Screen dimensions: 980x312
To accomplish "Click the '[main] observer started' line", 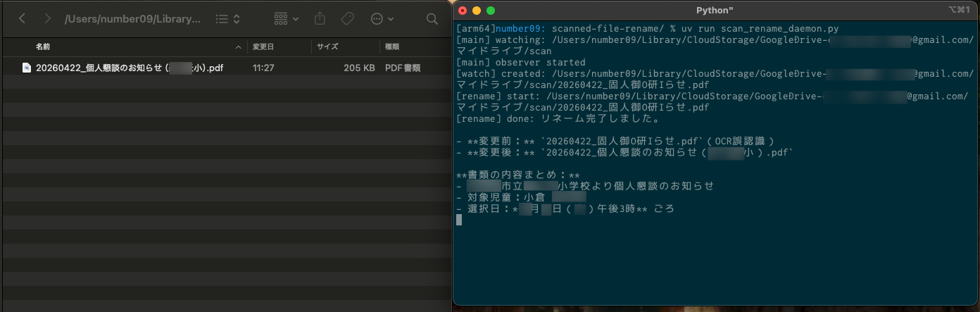I will click(521, 62).
